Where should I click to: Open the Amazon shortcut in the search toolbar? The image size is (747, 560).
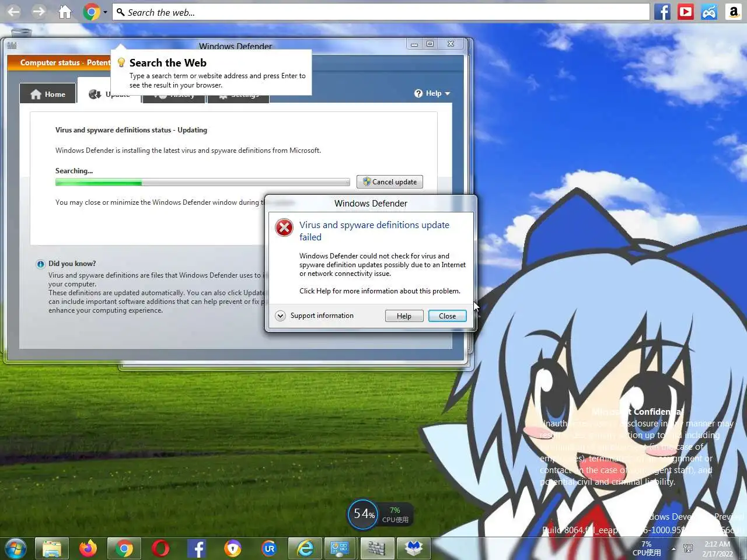734,12
